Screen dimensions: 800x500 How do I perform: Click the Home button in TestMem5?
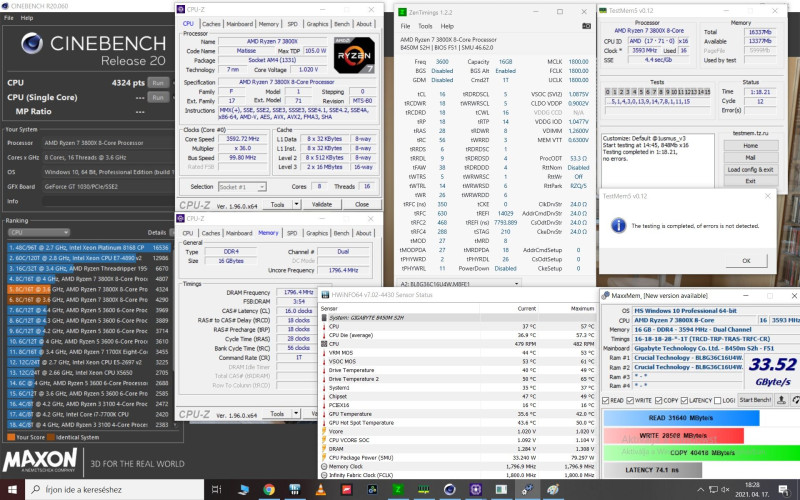click(x=751, y=145)
